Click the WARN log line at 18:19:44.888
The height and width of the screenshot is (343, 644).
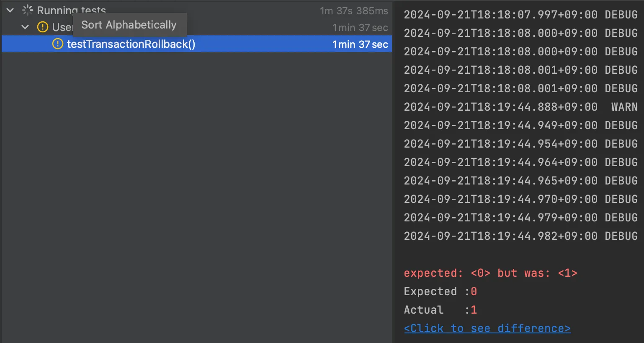click(520, 107)
